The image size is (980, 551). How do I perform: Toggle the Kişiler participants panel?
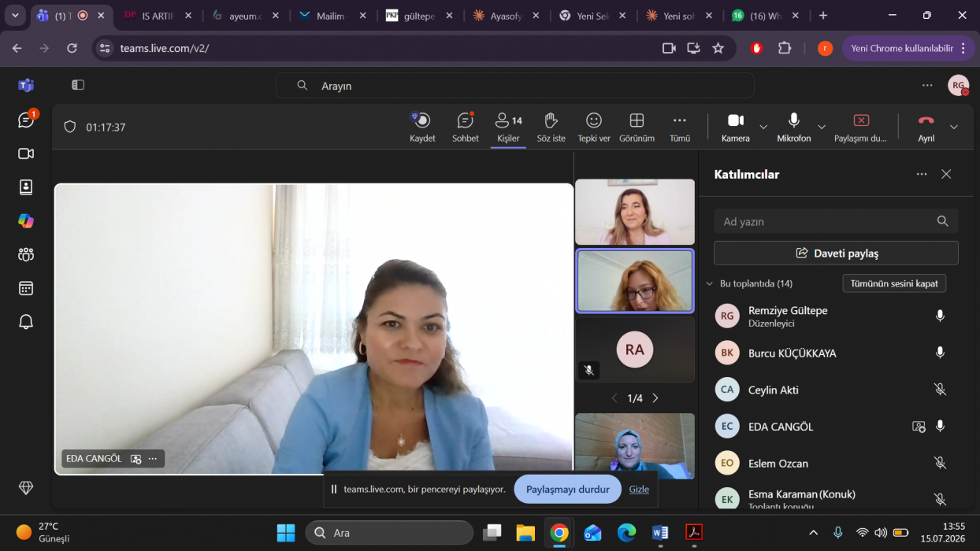508,128
